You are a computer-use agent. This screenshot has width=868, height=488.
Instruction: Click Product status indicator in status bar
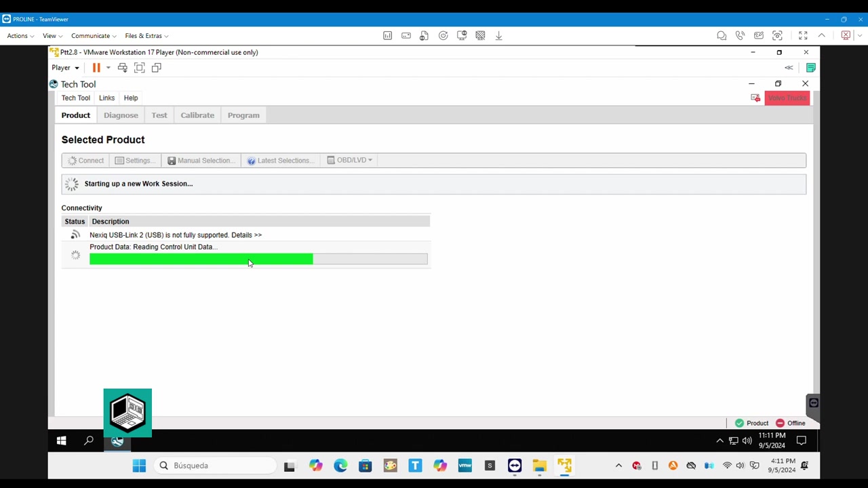(751, 424)
